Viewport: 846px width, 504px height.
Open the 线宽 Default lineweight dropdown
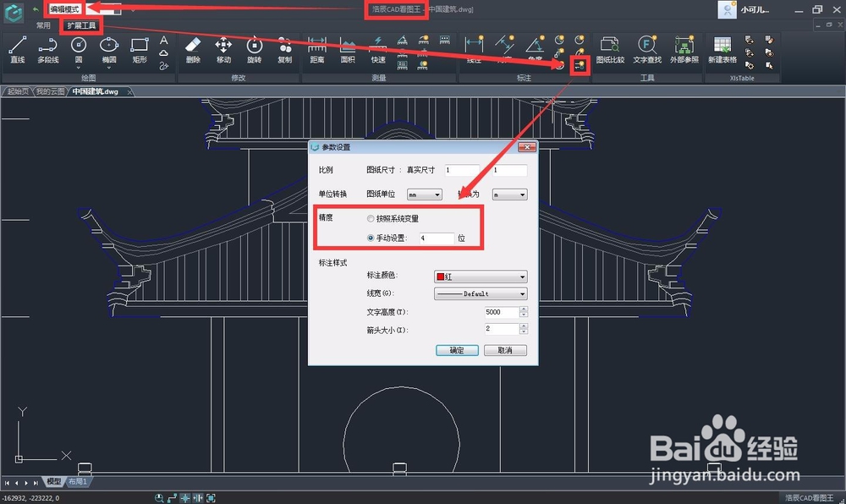coord(481,293)
